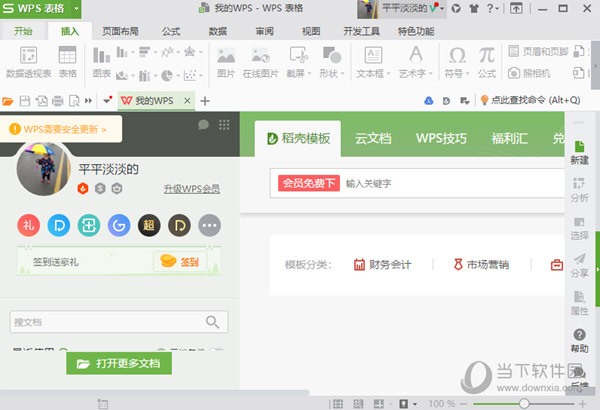Click the zoom-in plus button
The image size is (600, 410).
tap(583, 403)
